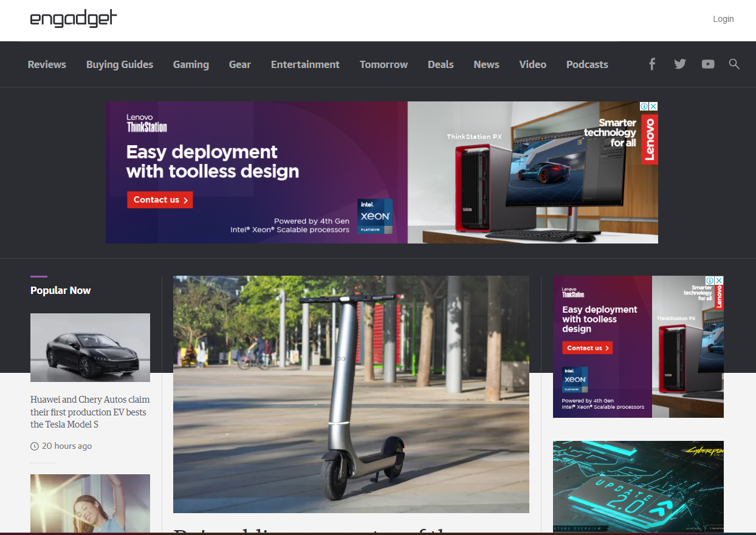Click the Login link
The width and height of the screenshot is (756, 535).
[x=723, y=19]
